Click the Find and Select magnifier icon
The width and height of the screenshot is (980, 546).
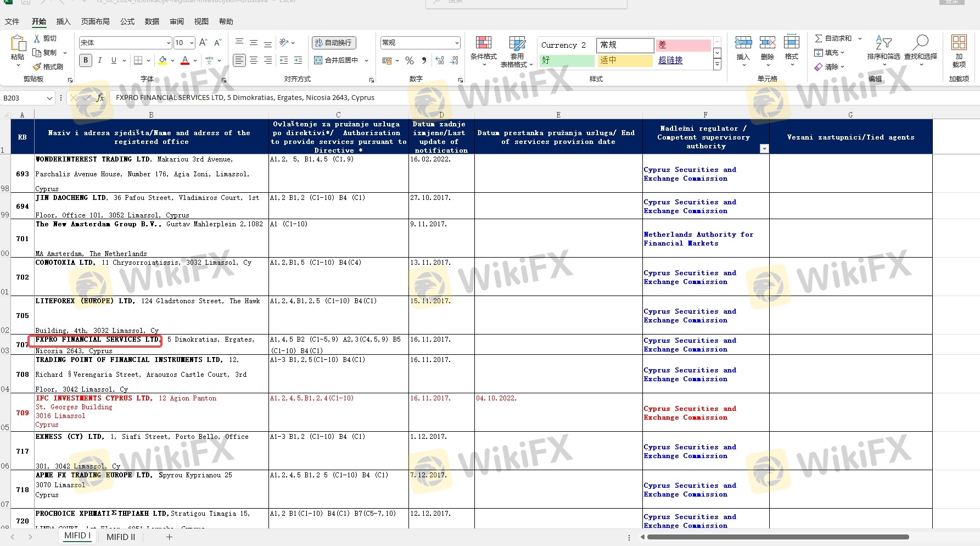coord(920,43)
